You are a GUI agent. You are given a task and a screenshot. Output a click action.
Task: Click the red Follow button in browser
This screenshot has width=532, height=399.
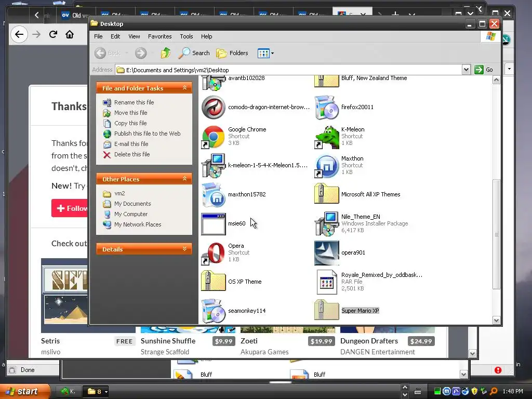[70, 208]
